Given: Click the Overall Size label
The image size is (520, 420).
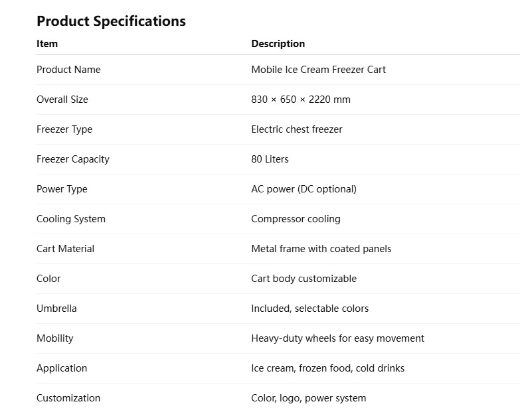Looking at the screenshot, I should (x=62, y=100).
